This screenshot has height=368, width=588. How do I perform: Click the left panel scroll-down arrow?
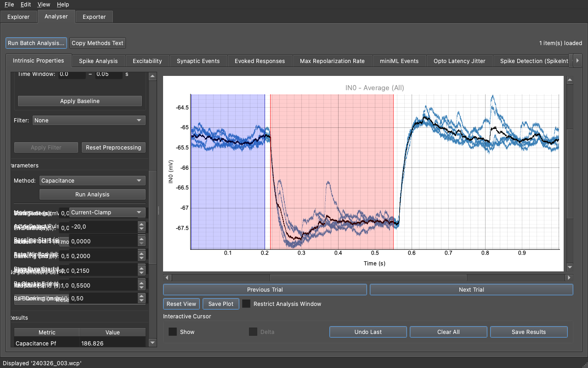pos(153,343)
